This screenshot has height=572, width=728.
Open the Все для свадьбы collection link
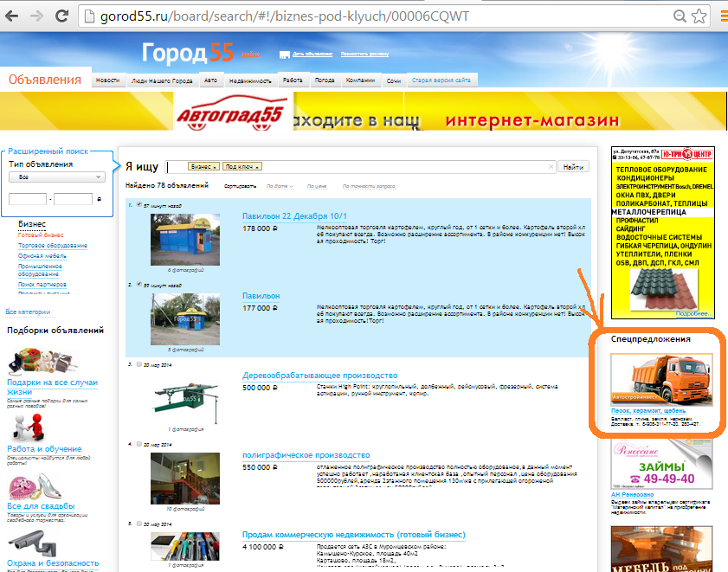point(41,506)
